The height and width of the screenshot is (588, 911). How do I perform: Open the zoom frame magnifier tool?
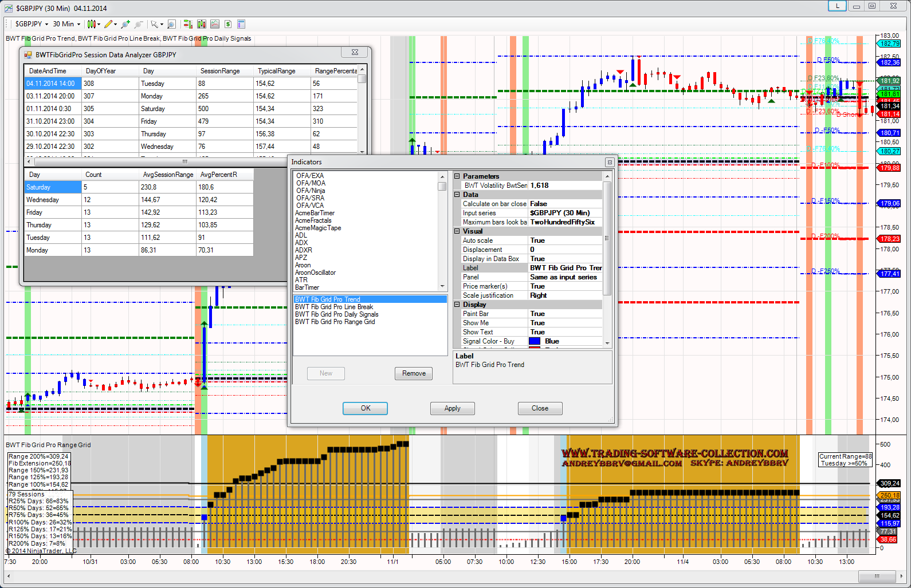tap(171, 24)
